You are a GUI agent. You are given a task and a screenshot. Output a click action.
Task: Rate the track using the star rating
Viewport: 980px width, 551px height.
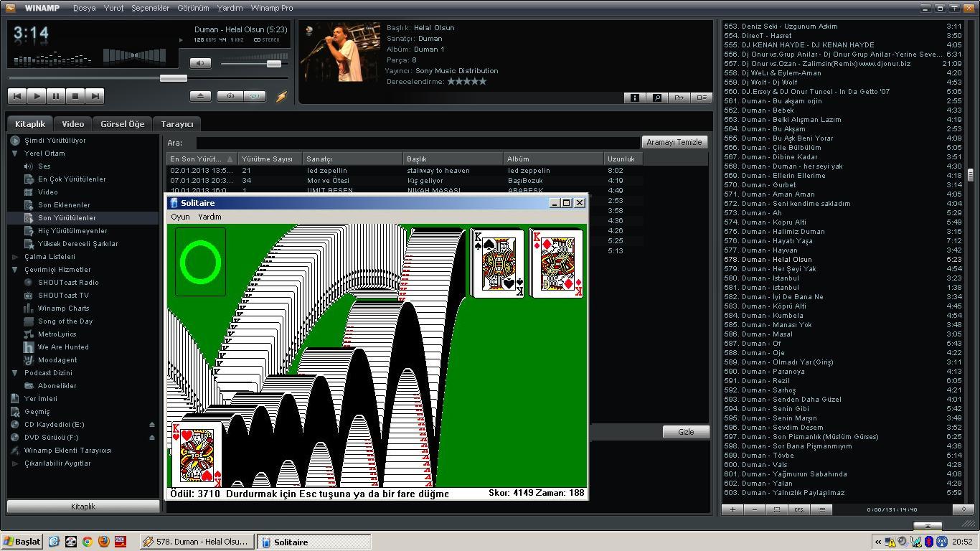coord(467,81)
